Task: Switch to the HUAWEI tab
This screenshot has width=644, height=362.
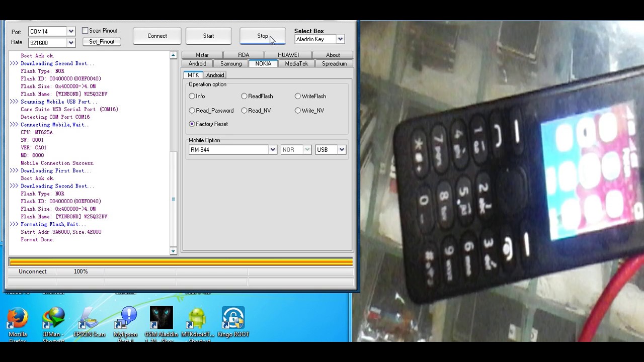Action: click(x=288, y=55)
